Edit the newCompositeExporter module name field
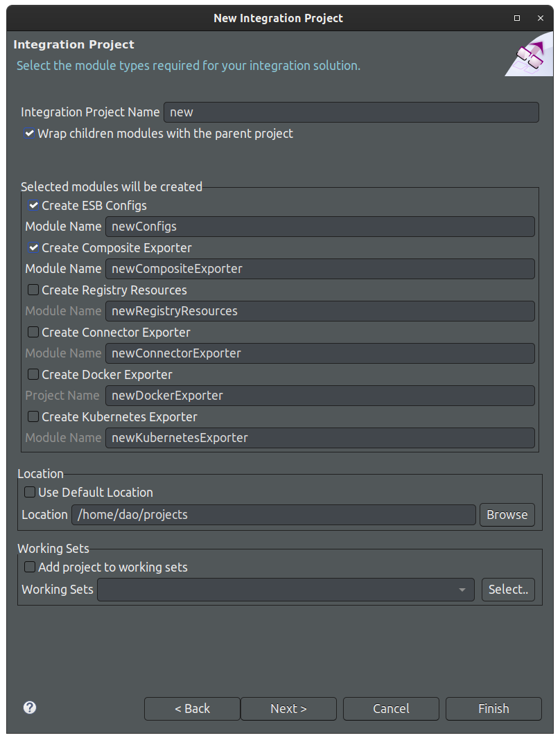 point(320,269)
